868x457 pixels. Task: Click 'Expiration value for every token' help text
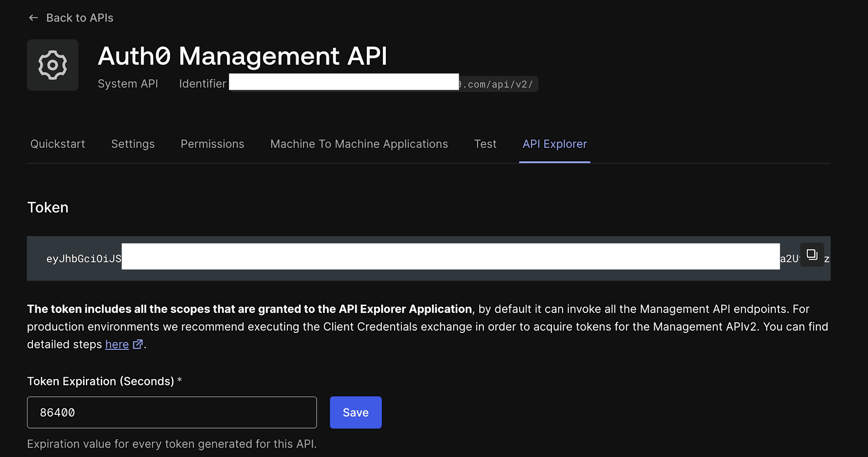tap(172, 444)
